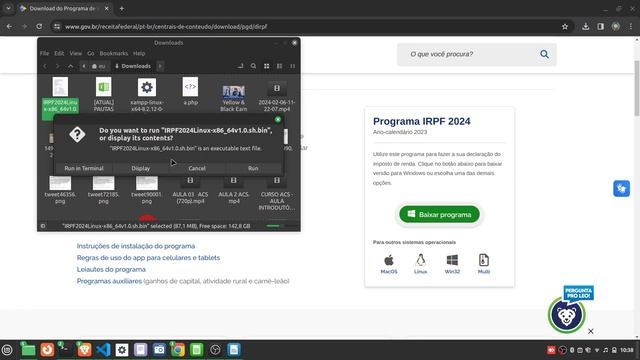Image resolution: width=640 pixels, height=360 pixels.
Task: Switch to compact view in file manager
Action: (293, 66)
